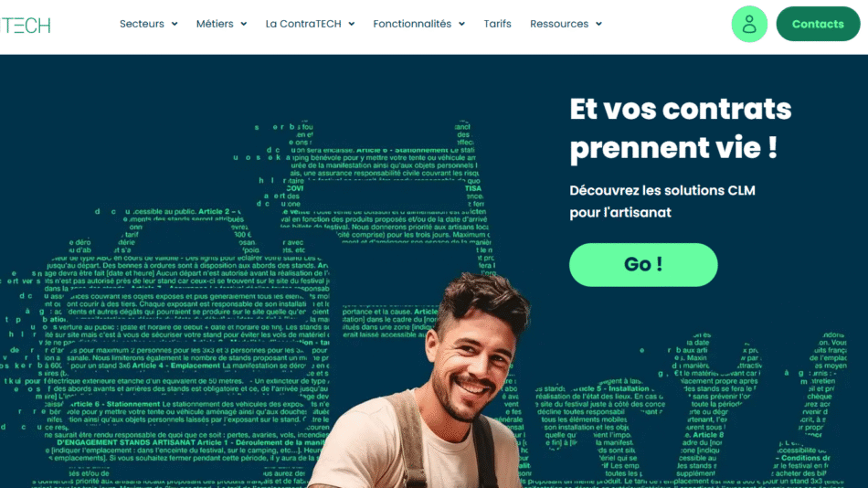Image resolution: width=868 pixels, height=488 pixels.
Task: Expand the Ressources dropdown chevron
Action: pos(598,24)
